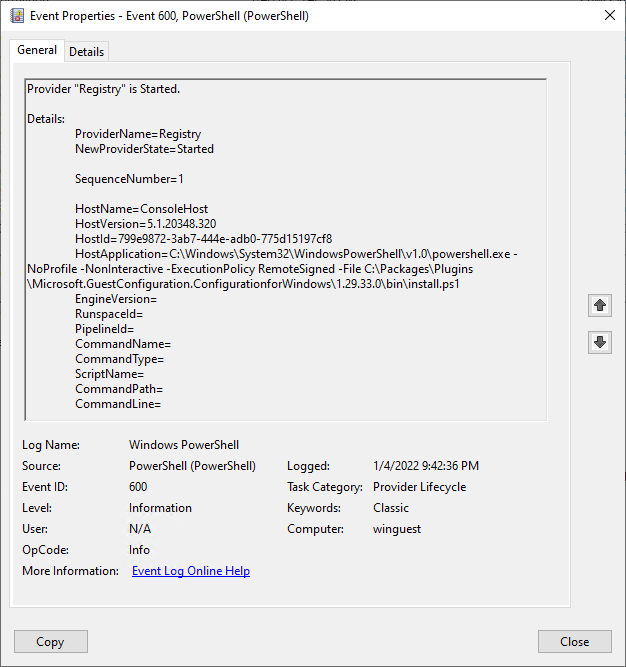Click the 'SequenceNumber=1' line
Image resolution: width=626 pixels, height=667 pixels.
(129, 179)
